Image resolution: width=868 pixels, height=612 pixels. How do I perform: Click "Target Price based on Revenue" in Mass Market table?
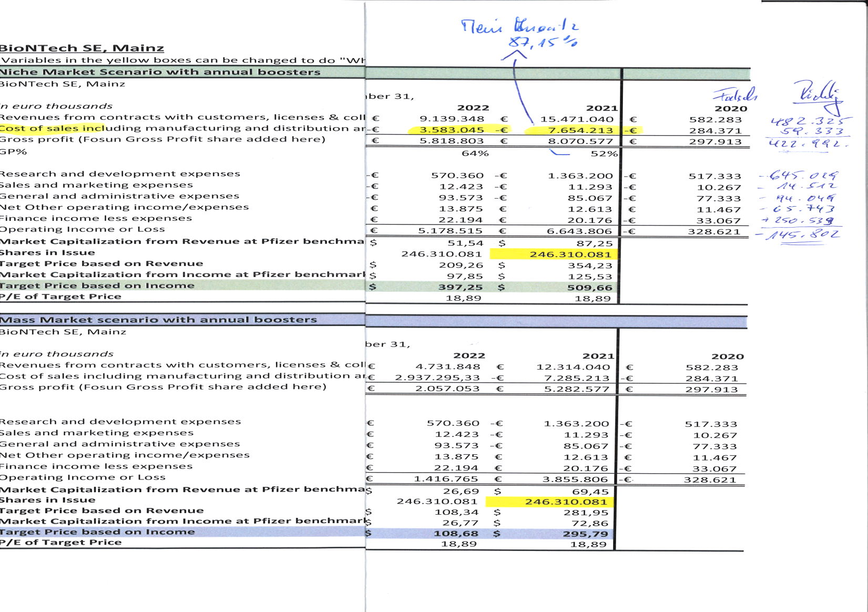point(102,511)
